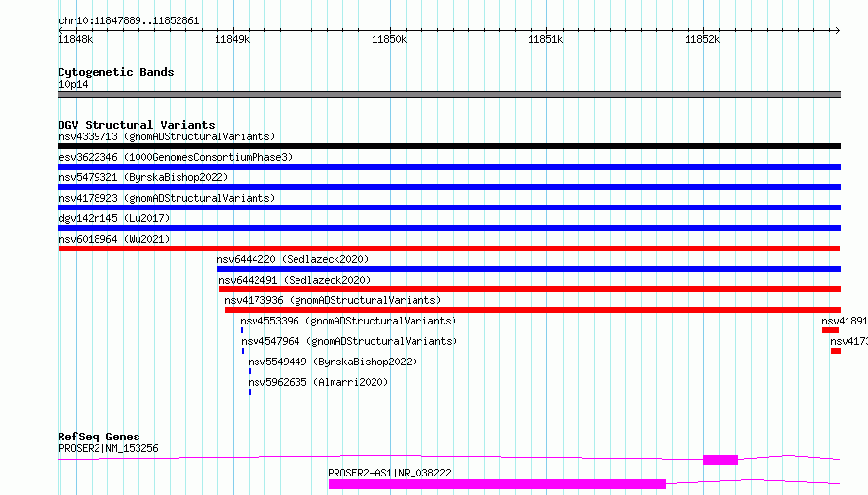Open the nsv4178923 label

[167, 198]
